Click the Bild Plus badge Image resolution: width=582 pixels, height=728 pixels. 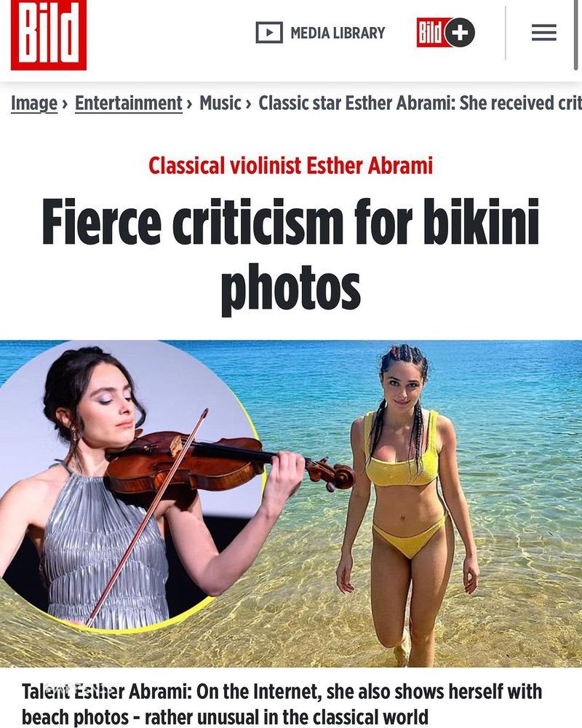tap(445, 33)
